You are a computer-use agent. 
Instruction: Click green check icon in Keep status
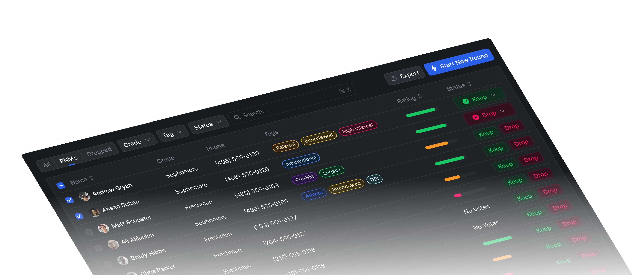(466, 101)
